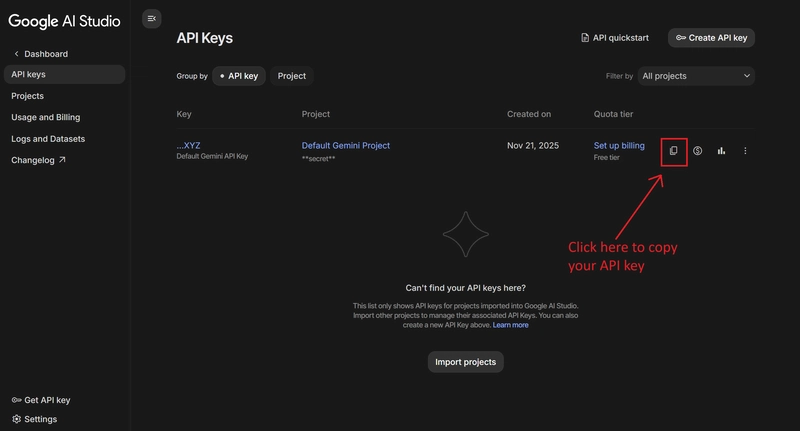Follow the Set up billing link
The height and width of the screenshot is (431, 800).
[x=619, y=145]
